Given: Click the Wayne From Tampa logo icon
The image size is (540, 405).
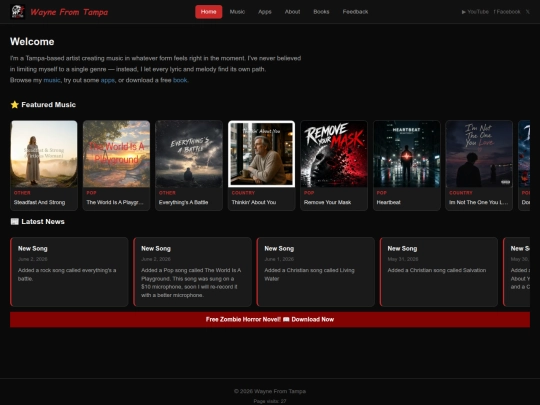Looking at the screenshot, I should 18,12.
